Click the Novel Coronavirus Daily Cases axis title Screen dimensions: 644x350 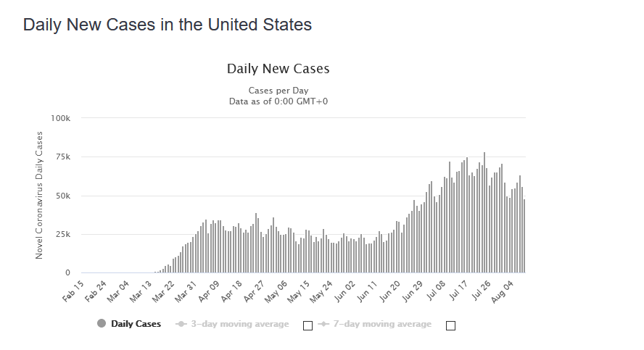[x=40, y=196]
